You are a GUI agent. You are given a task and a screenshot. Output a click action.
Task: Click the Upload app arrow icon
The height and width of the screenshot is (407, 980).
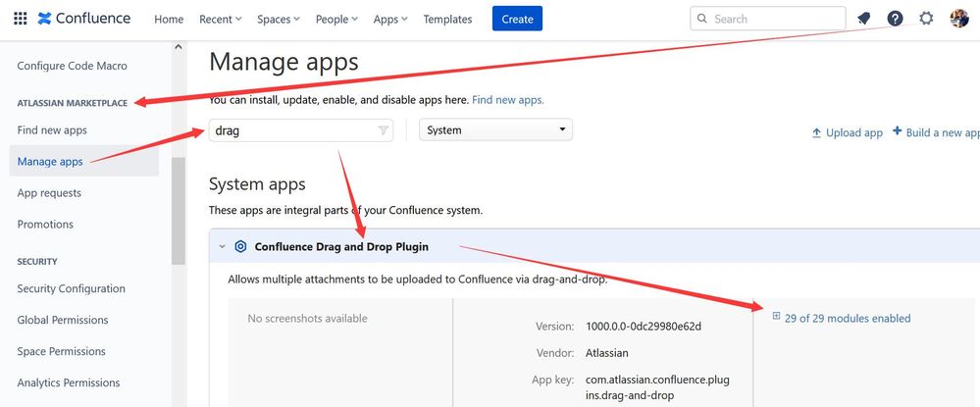pos(816,132)
